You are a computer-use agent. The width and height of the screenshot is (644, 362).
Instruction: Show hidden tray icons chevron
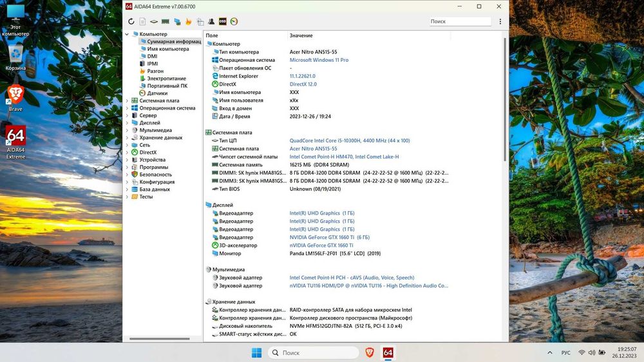point(549,352)
